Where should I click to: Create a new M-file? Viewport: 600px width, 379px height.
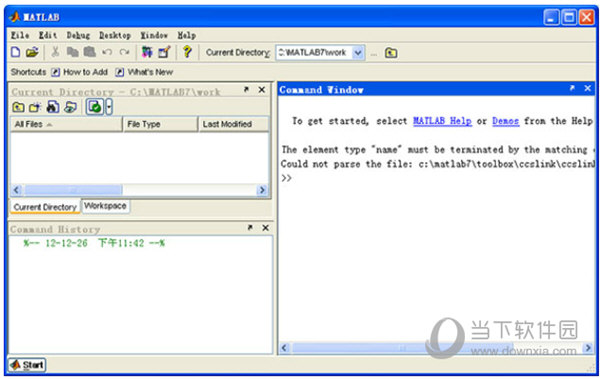(15, 52)
